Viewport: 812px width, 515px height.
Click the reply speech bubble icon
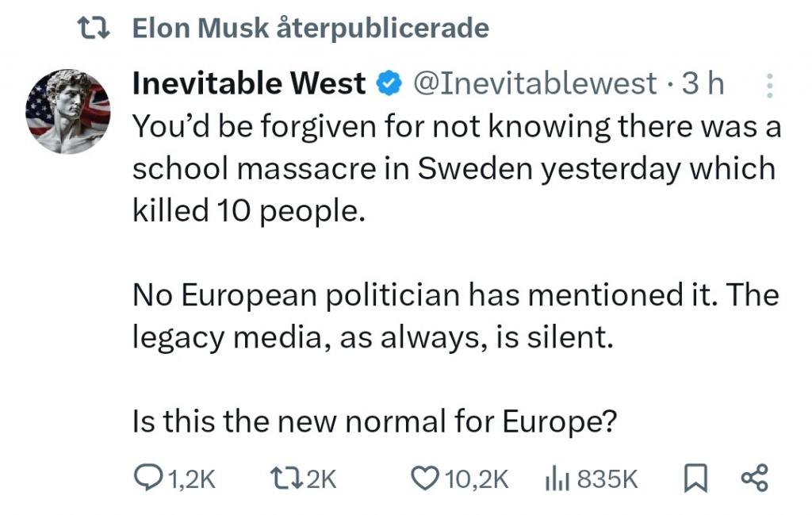(x=147, y=478)
